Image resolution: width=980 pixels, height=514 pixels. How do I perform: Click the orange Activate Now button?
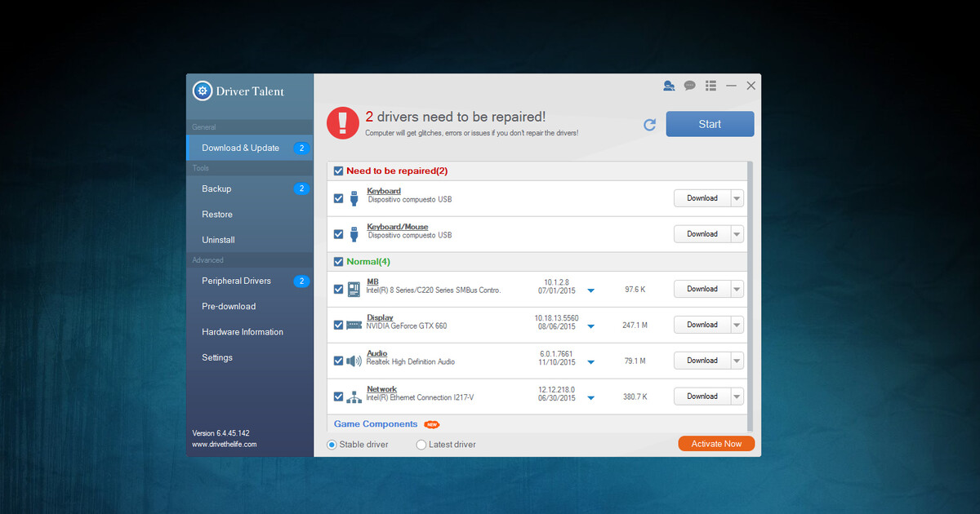click(716, 444)
